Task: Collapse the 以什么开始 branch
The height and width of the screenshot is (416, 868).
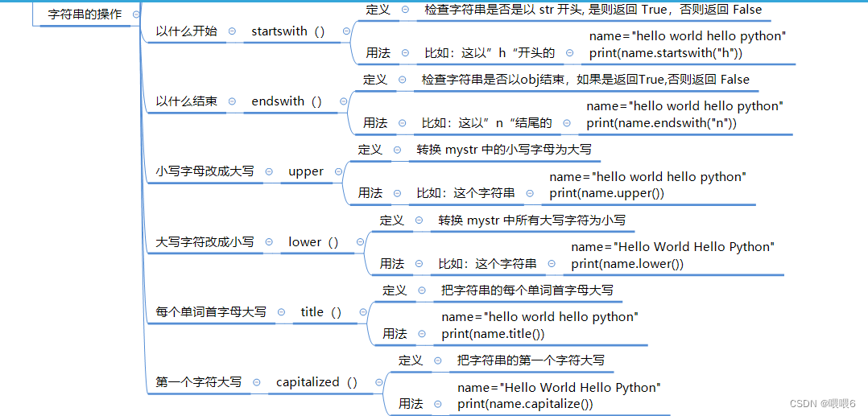Action: click(x=231, y=31)
